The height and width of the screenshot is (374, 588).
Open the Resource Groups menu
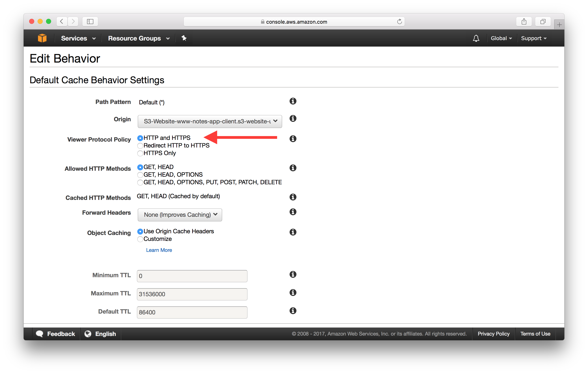126,38
